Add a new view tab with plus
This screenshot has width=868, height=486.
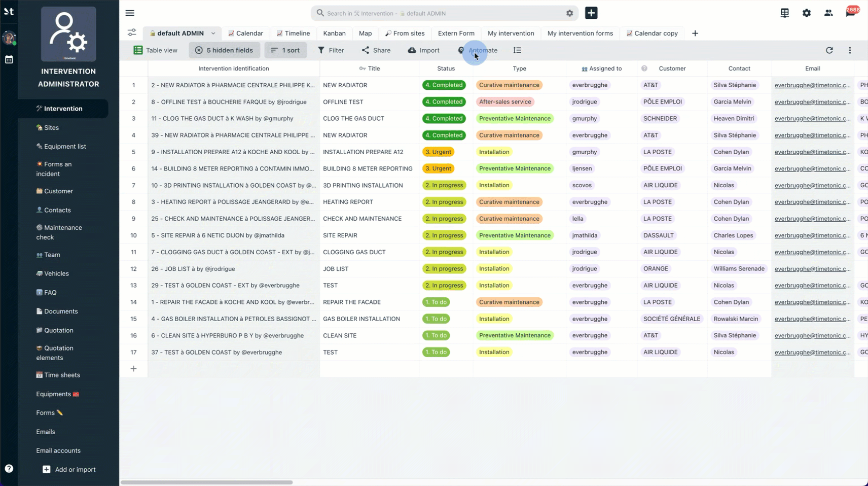pyautogui.click(x=695, y=33)
